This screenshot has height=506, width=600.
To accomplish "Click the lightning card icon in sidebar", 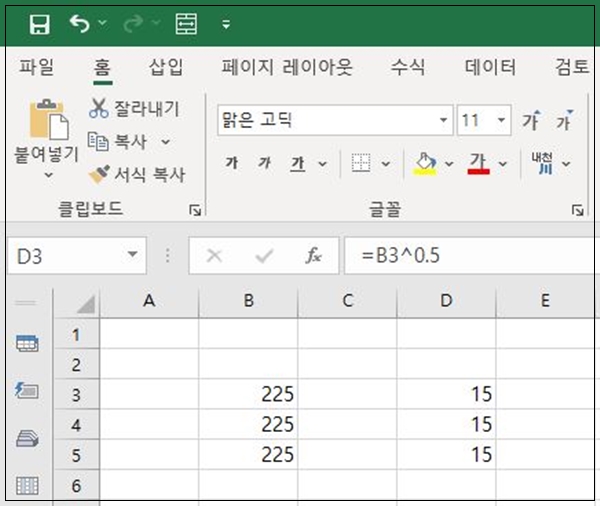I will click(x=26, y=391).
